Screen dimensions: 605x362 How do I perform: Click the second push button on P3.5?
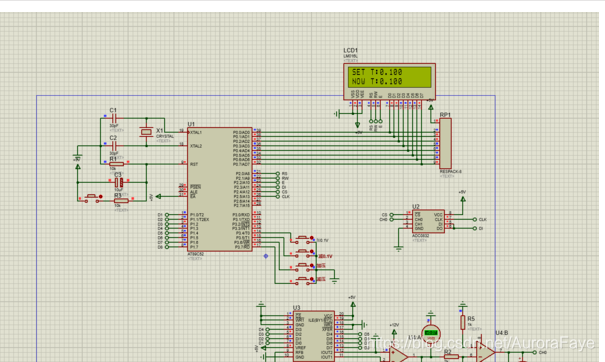tap(303, 253)
